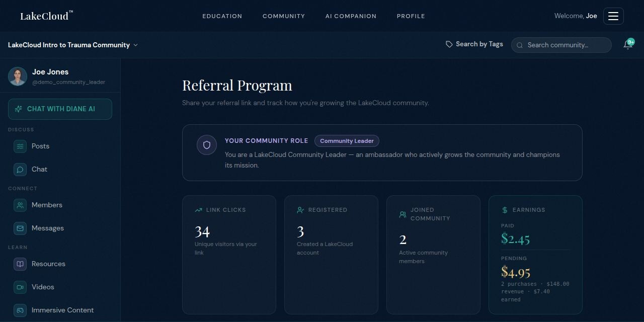Click the user-check icon on Registered card
Image resolution: width=644 pixels, height=322 pixels.
point(300,210)
